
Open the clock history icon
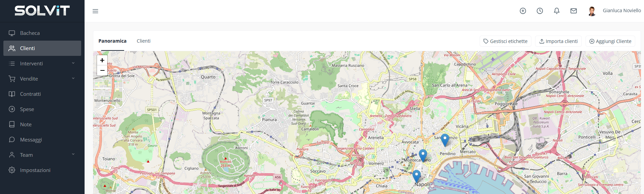pos(540,11)
